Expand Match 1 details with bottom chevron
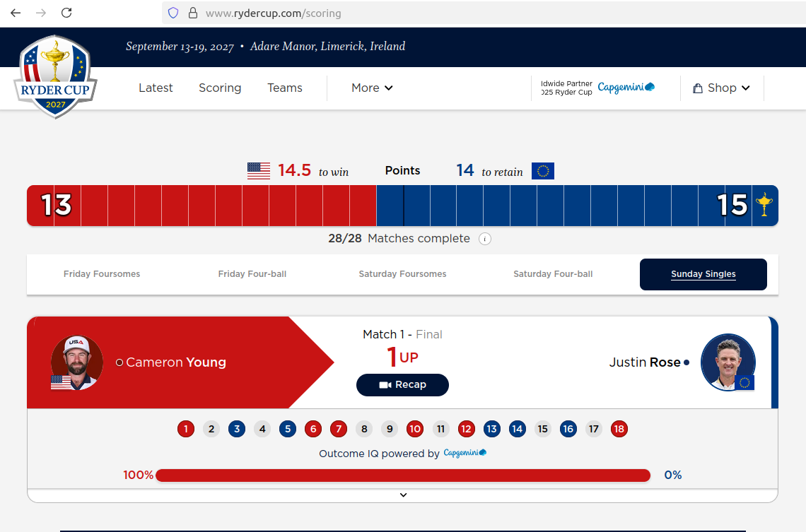806x532 pixels. (x=403, y=495)
